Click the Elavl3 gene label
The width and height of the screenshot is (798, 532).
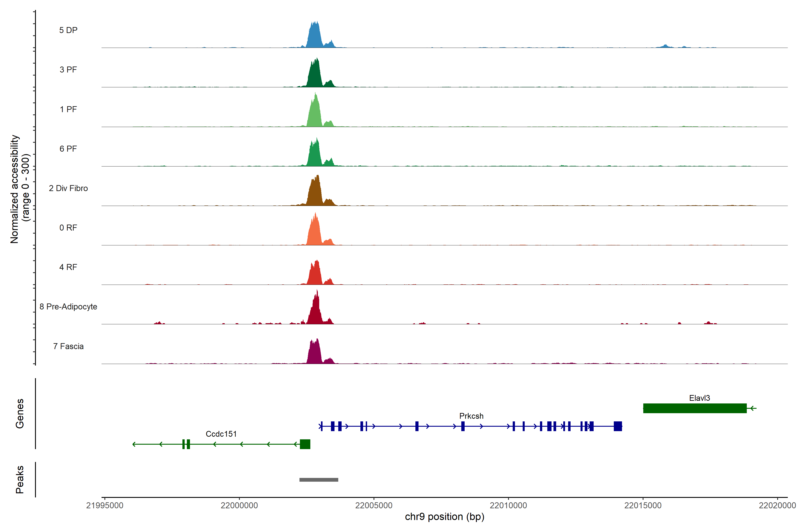coord(699,398)
